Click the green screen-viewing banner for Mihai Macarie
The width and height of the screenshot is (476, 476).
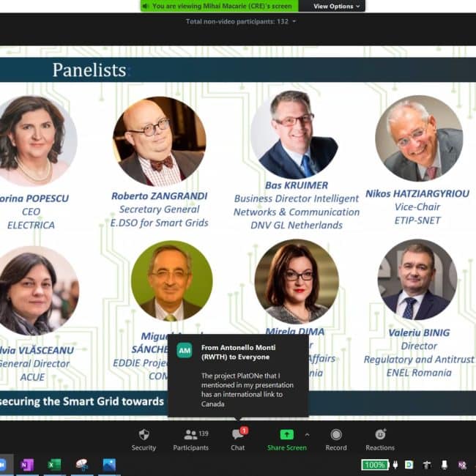click(x=220, y=6)
